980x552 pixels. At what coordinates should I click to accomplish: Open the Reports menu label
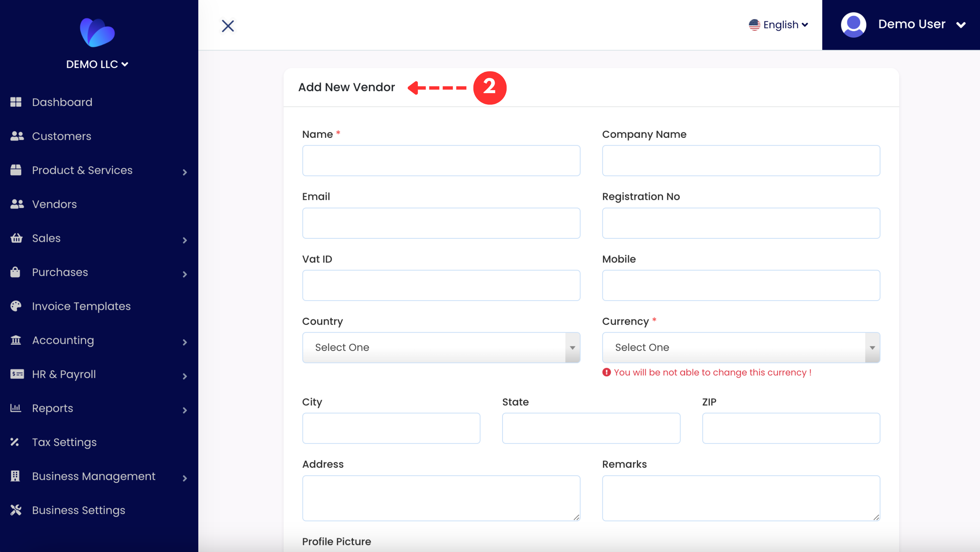point(52,408)
